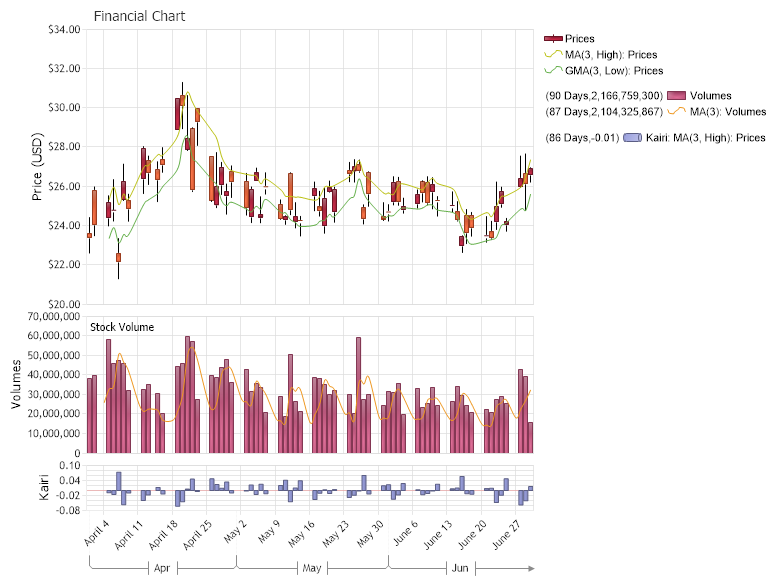Click the blue Kairi legend swatch
Screen dimensions: 775x585
632,137
